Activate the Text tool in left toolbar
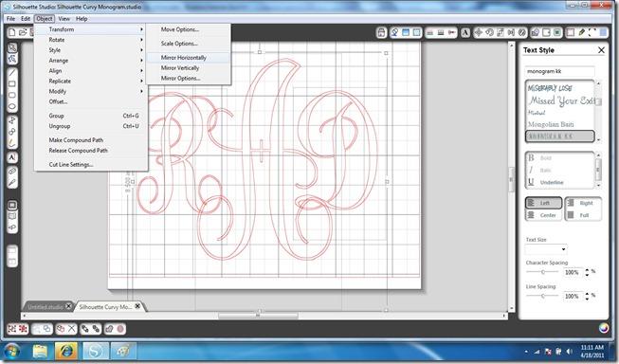The image size is (619, 364). click(12, 157)
